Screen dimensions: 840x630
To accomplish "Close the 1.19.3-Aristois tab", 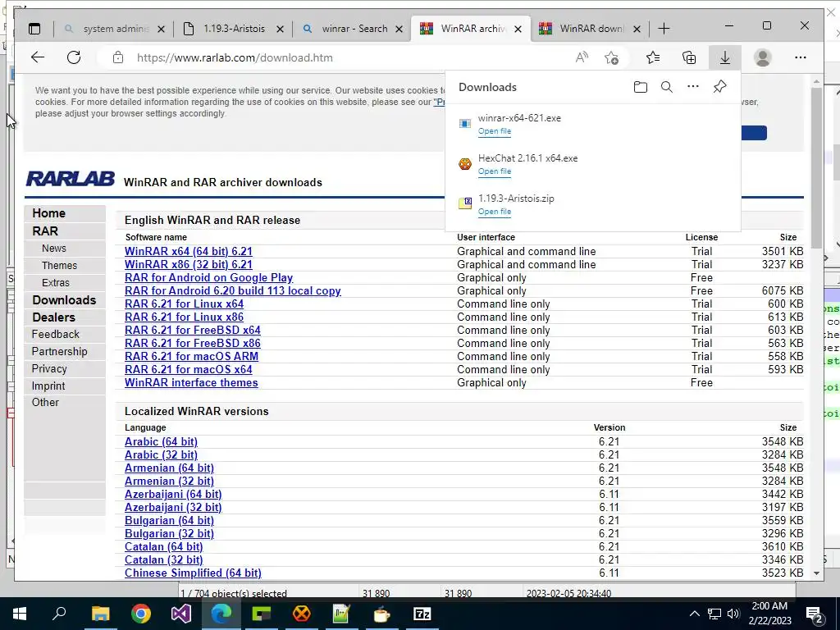I will tap(281, 29).
